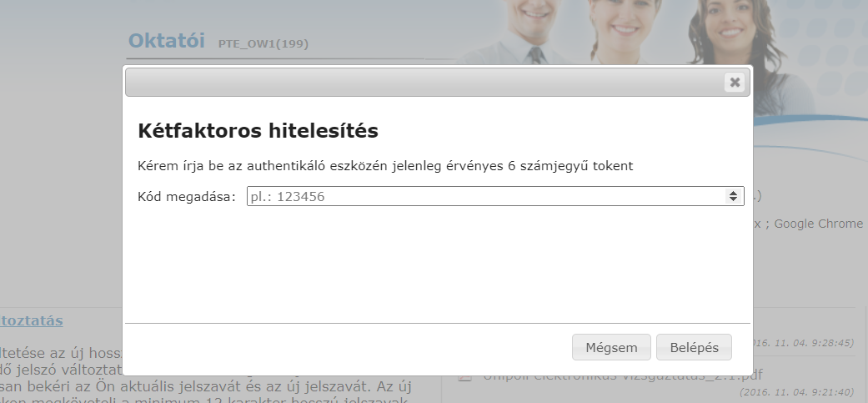Click the header photo of man with tie
Screen dimensions: 868x403
[x=529, y=32]
